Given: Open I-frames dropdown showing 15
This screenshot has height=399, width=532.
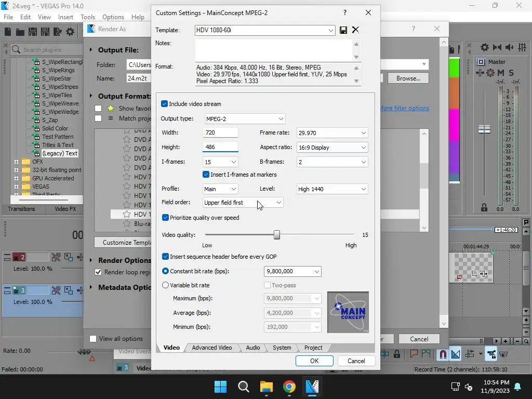Looking at the screenshot, I should [220, 162].
